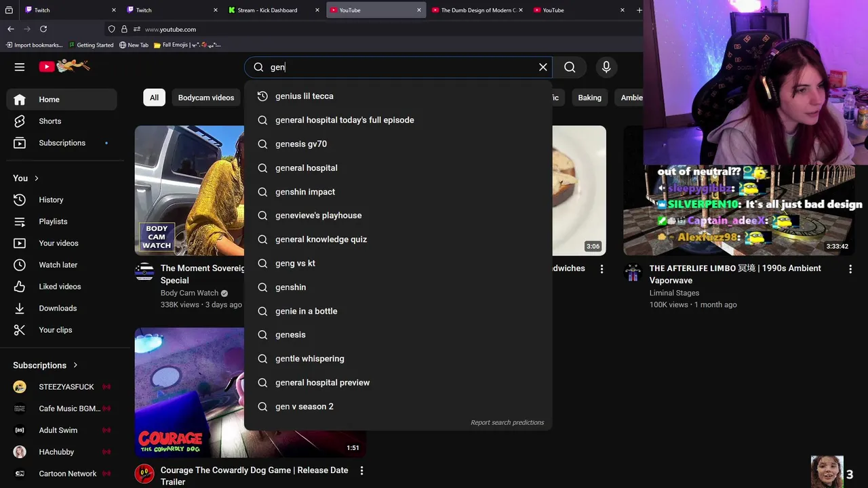The height and width of the screenshot is (488, 868).
Task: Choose gen v season 2 suggestion
Action: click(x=398, y=407)
